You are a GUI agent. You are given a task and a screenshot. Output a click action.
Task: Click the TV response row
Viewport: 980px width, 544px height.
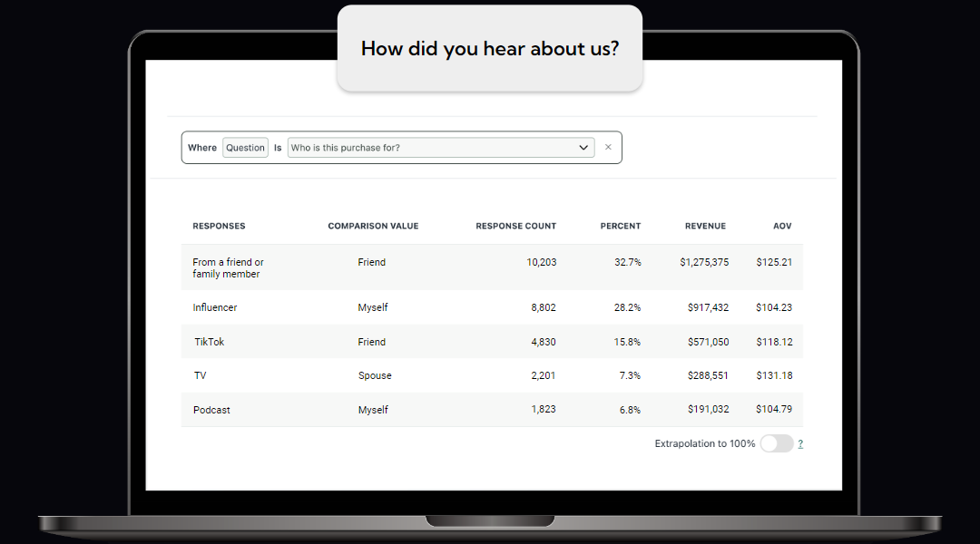tap(200, 375)
